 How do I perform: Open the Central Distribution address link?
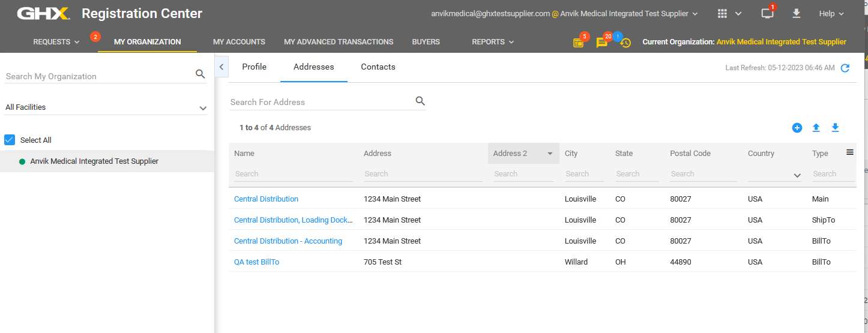(x=266, y=199)
